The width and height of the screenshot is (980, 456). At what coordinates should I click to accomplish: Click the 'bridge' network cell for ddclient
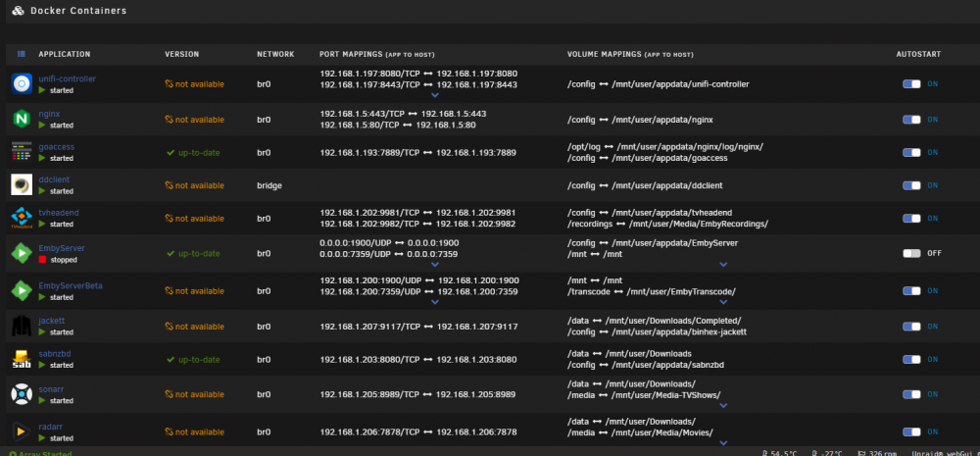[269, 185]
